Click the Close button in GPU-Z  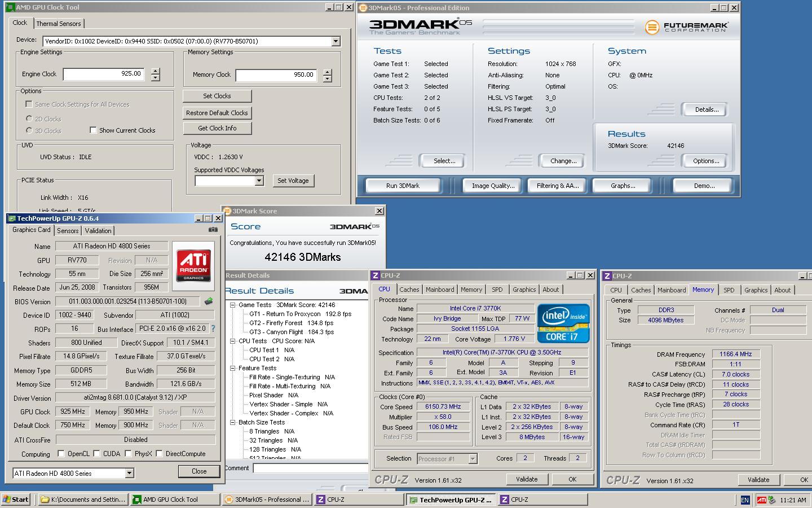(x=199, y=471)
